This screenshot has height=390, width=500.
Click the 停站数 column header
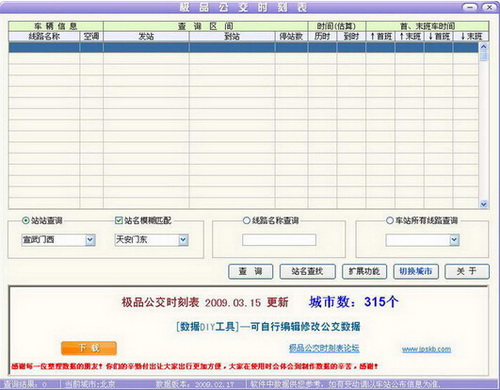[x=292, y=36]
